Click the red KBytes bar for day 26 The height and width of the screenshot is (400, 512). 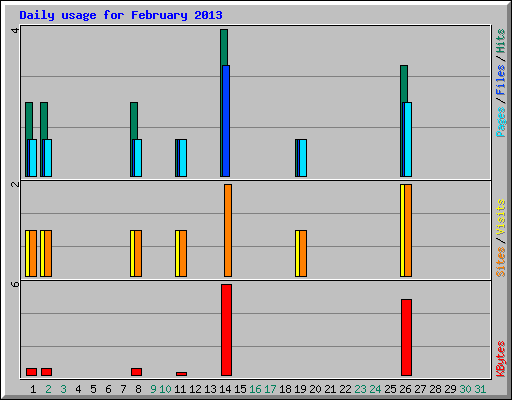click(406, 337)
